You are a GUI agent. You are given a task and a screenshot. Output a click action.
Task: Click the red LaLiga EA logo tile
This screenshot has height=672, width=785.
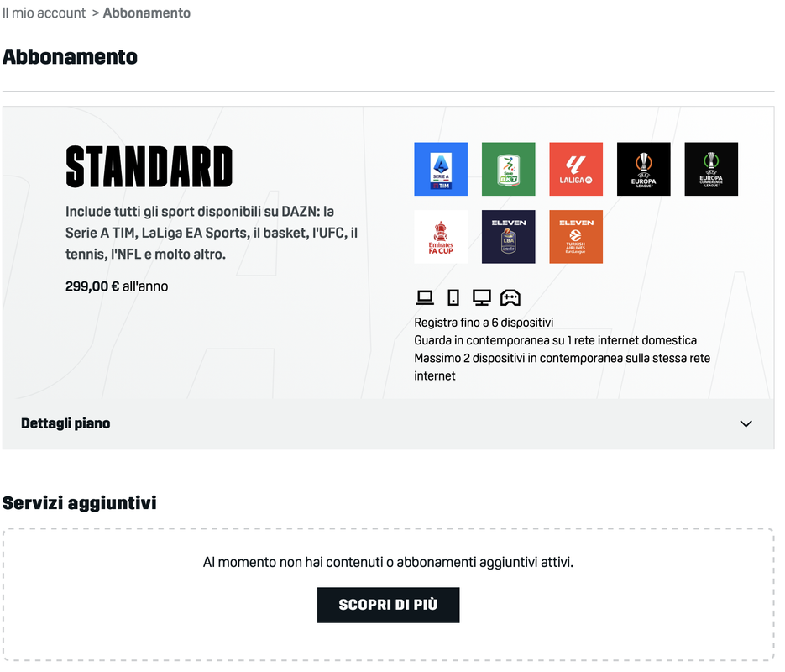(576, 169)
